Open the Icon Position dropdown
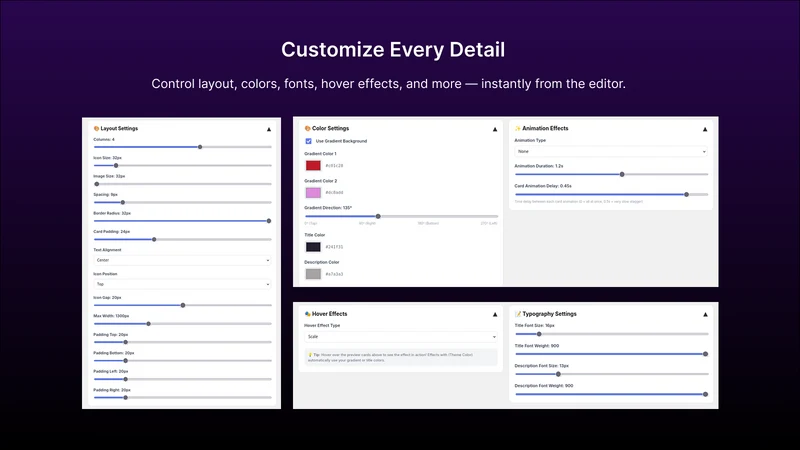The height and width of the screenshot is (450, 800). click(x=182, y=284)
